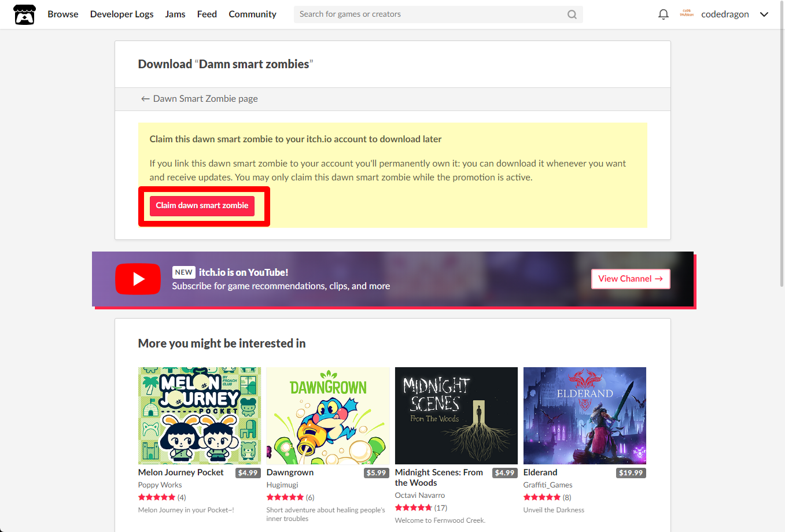Click 'Welcome to Fernwood Creek.' text
Image resolution: width=785 pixels, height=532 pixels.
coord(440,520)
